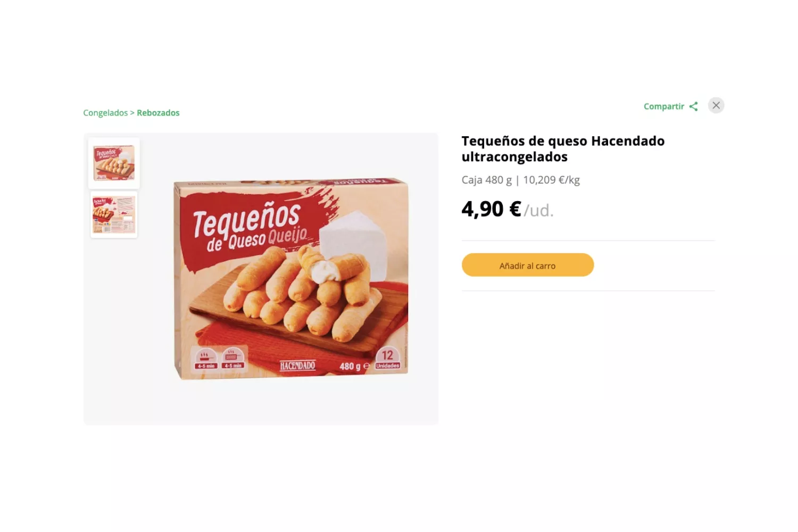Select the front-of-box thumbnail
This screenshot has height=532, width=798.
click(114, 163)
